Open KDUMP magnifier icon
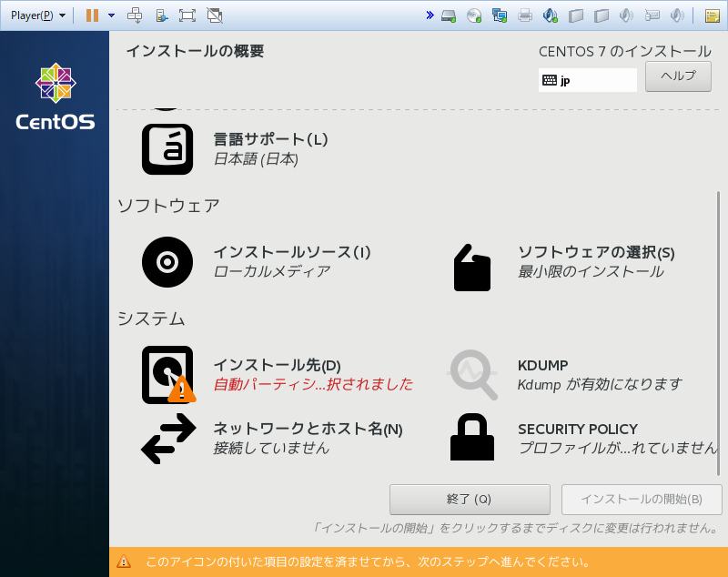Screen dimensions: 728x577 [x=472, y=375]
